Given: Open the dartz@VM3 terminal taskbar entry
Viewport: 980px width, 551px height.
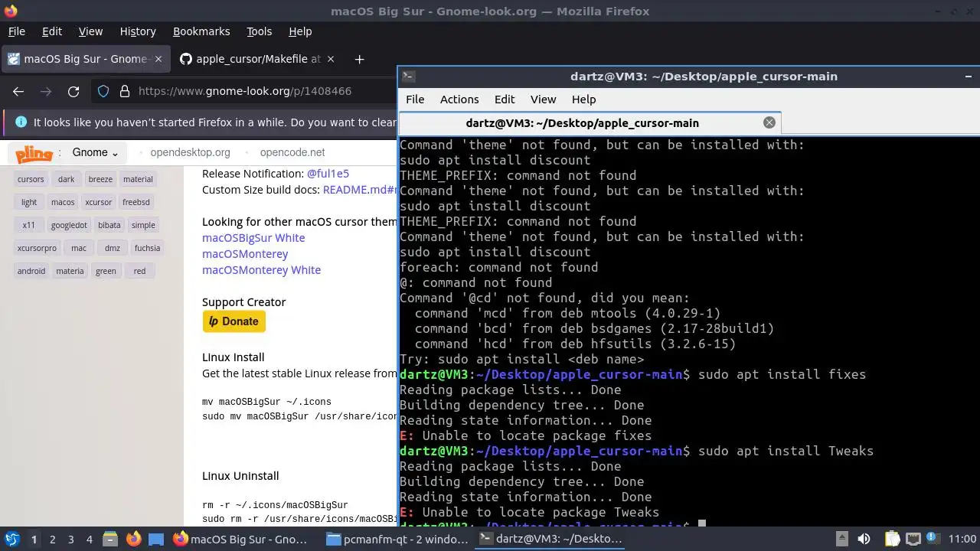Looking at the screenshot, I should (x=550, y=539).
